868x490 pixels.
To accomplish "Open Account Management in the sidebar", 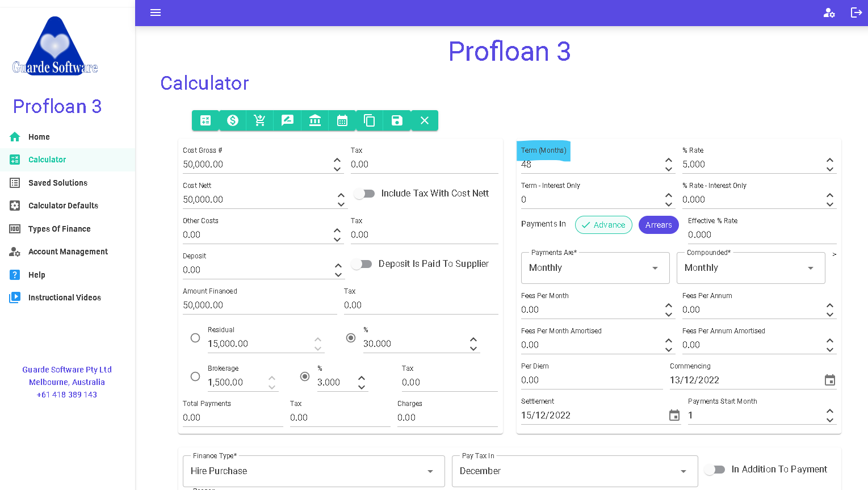I will pos(68,252).
